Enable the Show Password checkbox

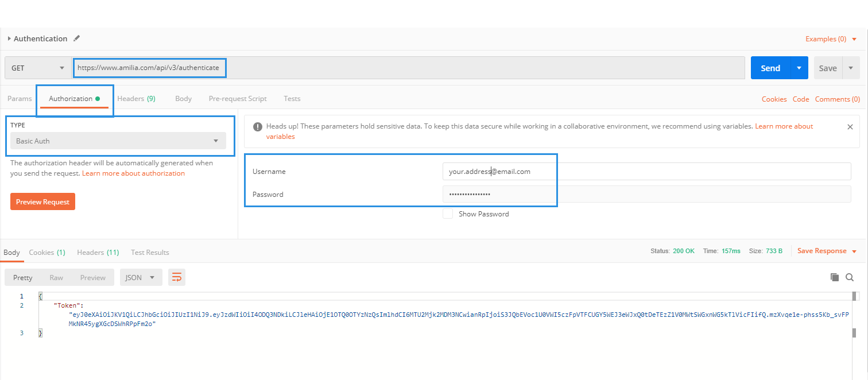coord(448,213)
